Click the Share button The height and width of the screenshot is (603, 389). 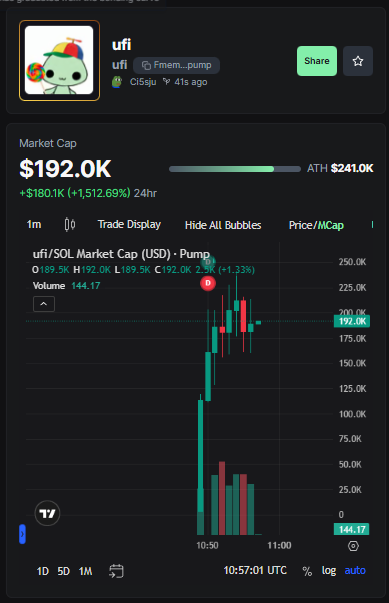[x=317, y=61]
